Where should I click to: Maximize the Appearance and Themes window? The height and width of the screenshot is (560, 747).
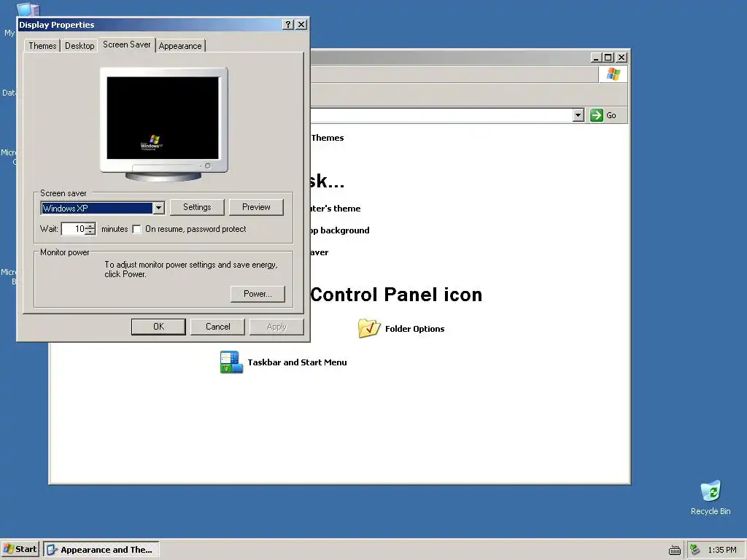(x=608, y=58)
